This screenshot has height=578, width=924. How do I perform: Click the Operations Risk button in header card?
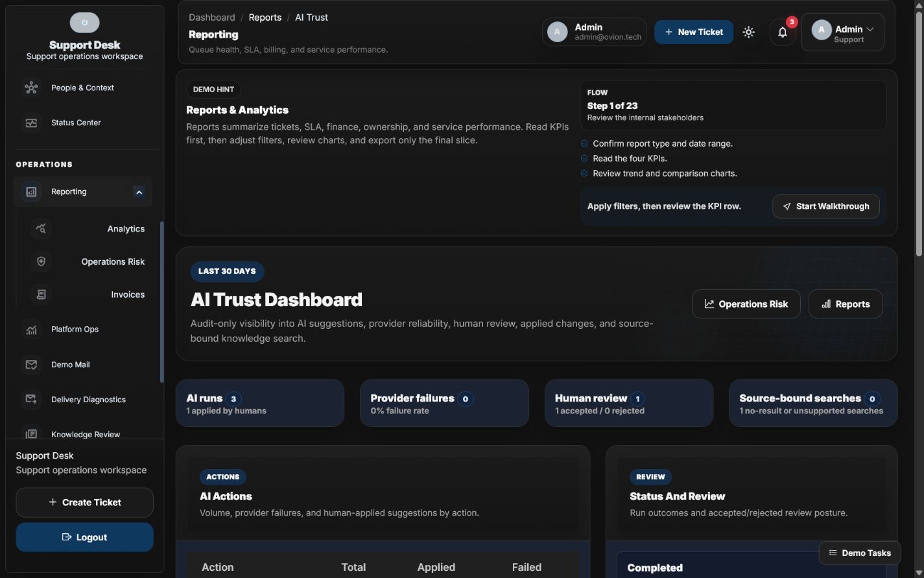(746, 304)
